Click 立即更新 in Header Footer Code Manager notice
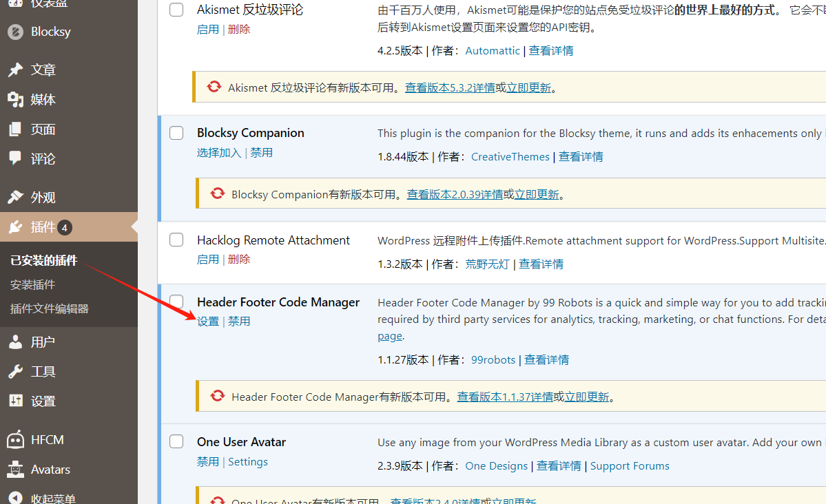The width and height of the screenshot is (826, 504). (x=587, y=397)
